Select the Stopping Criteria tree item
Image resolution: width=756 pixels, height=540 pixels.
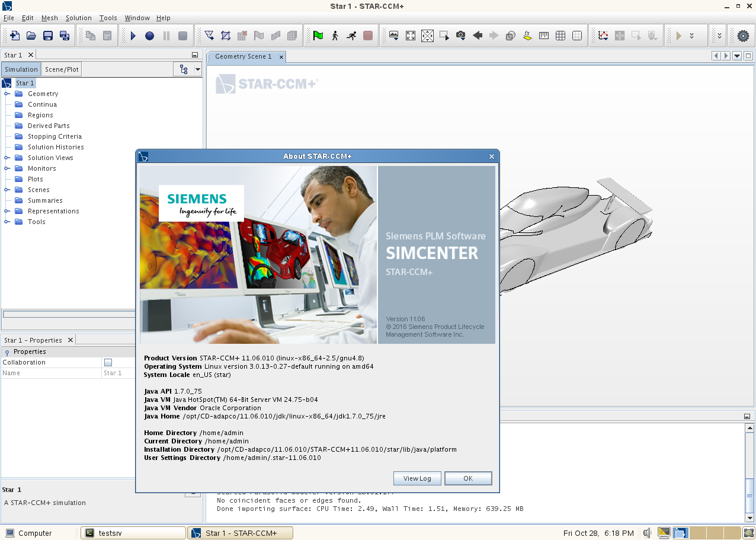(x=55, y=136)
